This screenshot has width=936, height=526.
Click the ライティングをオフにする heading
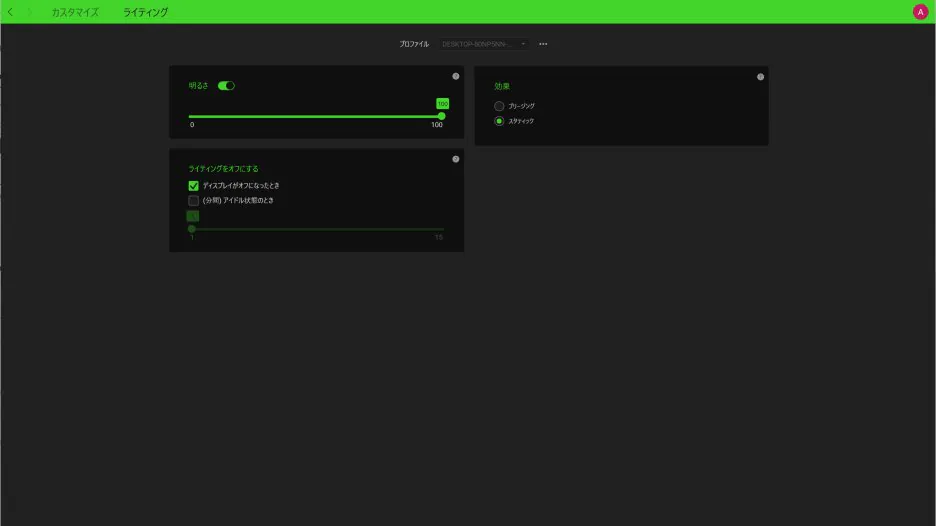click(x=223, y=169)
